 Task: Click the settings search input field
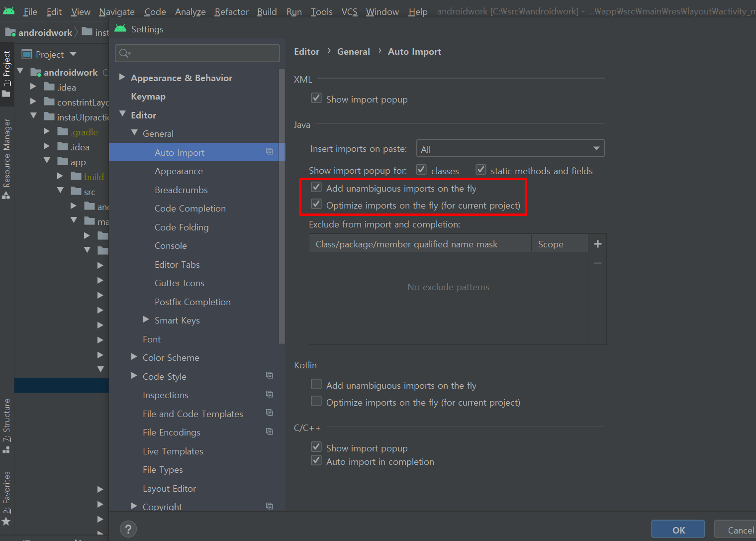197,53
